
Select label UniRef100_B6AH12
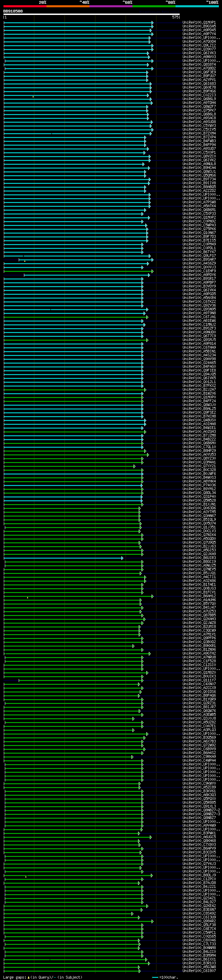(x=199, y=596)
